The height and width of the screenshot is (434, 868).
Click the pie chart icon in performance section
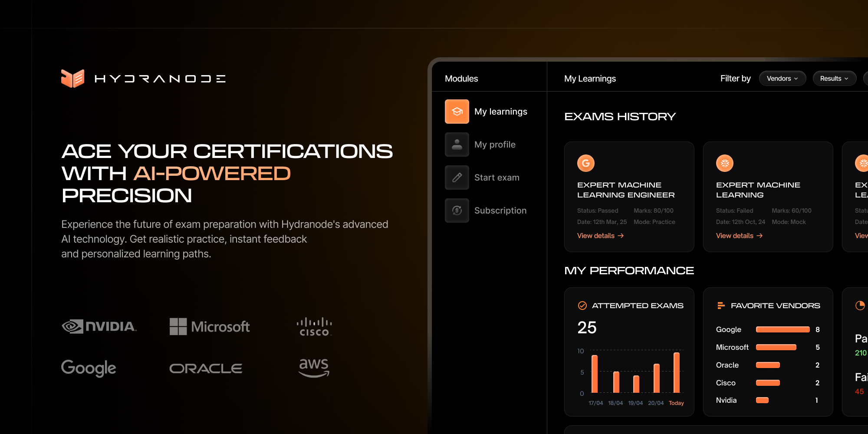tap(860, 306)
